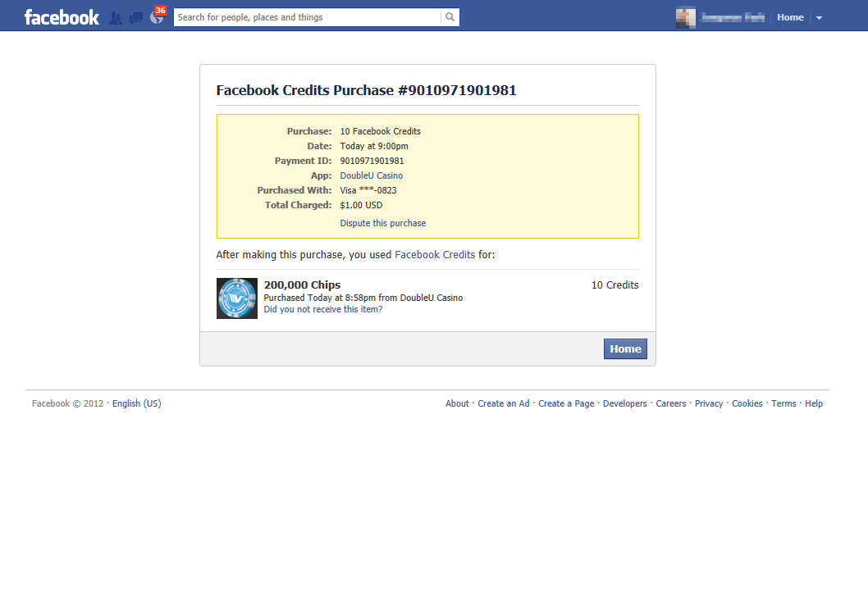Image resolution: width=868 pixels, height=601 pixels.
Task: Open Developers footer link
Action: point(625,403)
